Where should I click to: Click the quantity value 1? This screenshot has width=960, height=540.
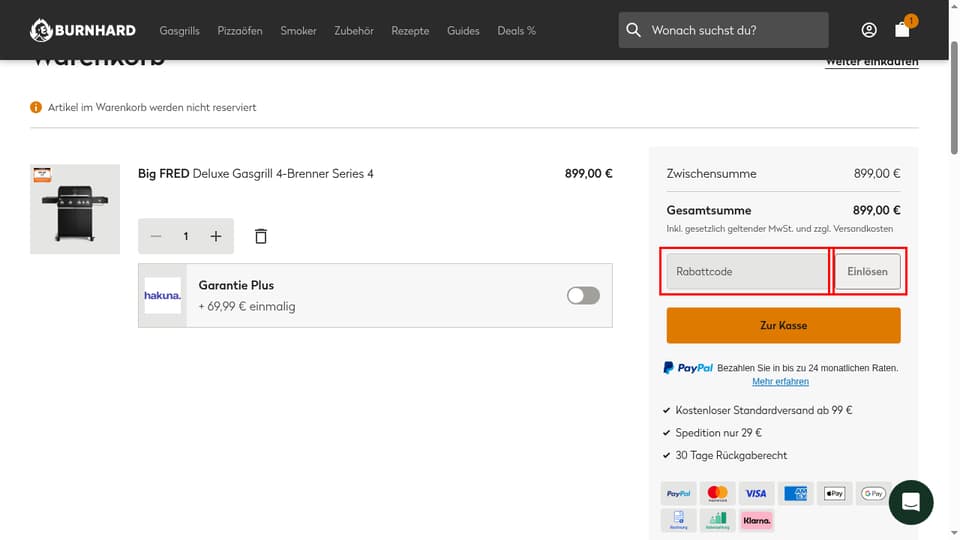(x=186, y=236)
